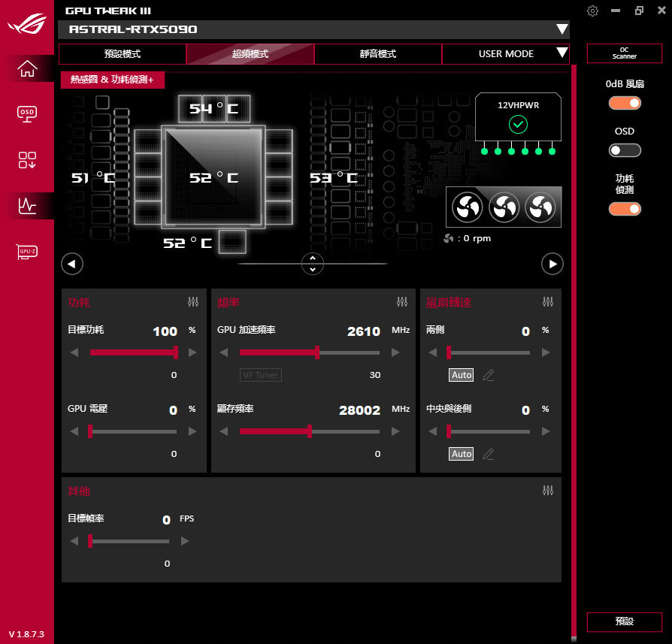The image size is (672, 644).
Task: Click the 100 % power target value
Action: [x=165, y=331]
